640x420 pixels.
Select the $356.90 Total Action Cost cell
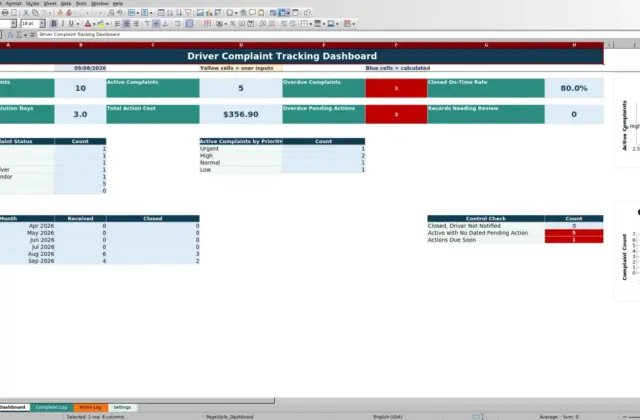(241, 114)
